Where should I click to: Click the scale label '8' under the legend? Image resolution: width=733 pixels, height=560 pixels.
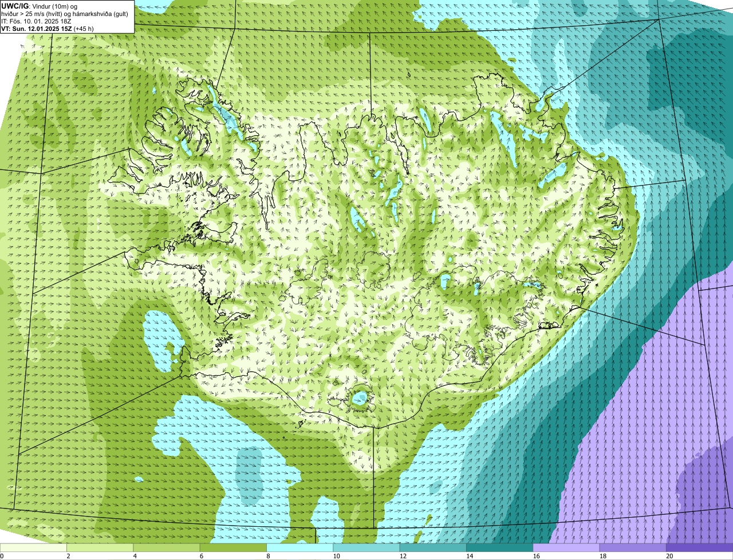tap(268, 556)
